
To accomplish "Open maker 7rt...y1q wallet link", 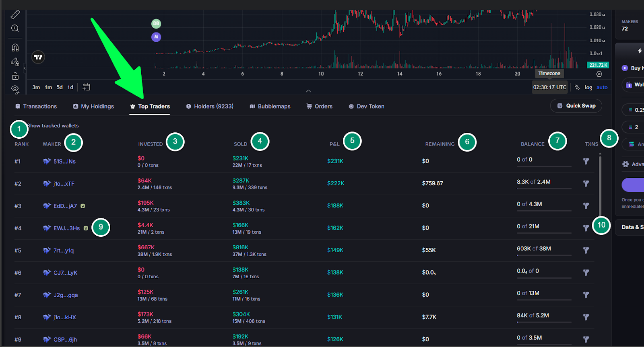I will (x=64, y=250).
